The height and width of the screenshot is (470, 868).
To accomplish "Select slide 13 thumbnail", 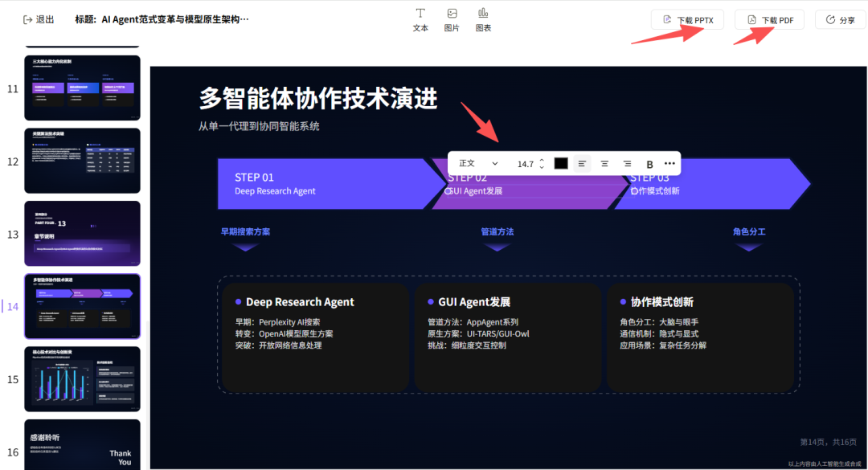I will click(83, 233).
